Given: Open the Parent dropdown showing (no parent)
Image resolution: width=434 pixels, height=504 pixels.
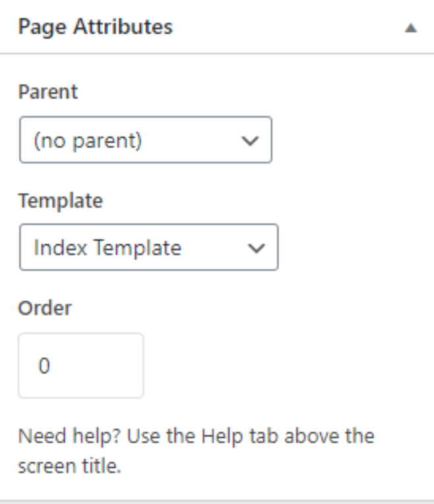Looking at the screenshot, I should pyautogui.click(x=146, y=140).
